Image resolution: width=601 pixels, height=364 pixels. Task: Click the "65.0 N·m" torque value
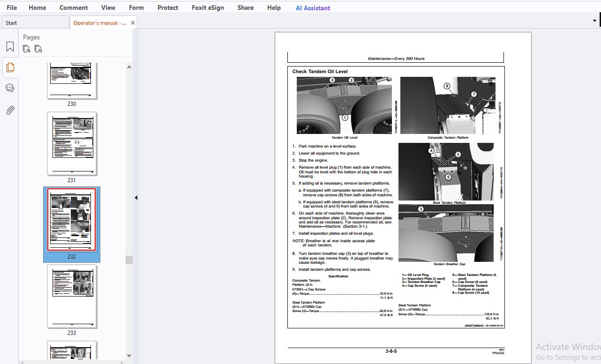[386, 311]
